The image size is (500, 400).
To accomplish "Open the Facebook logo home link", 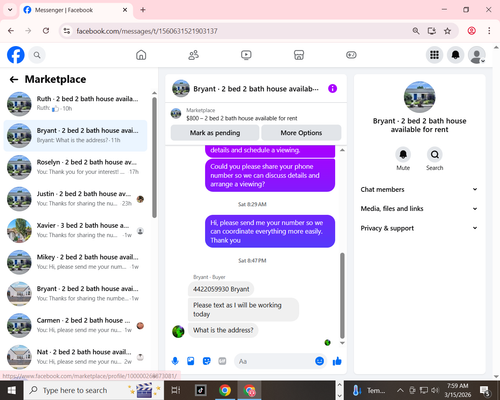I will [16, 55].
